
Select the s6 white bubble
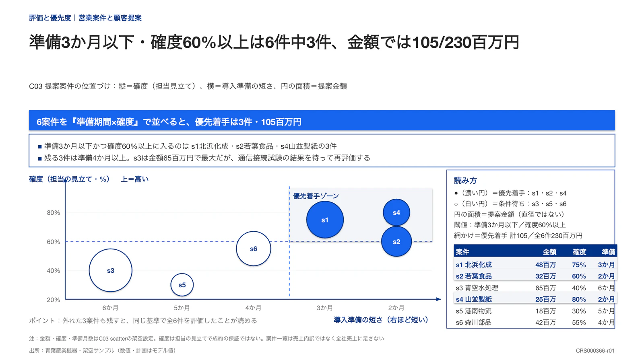pyautogui.click(x=254, y=249)
